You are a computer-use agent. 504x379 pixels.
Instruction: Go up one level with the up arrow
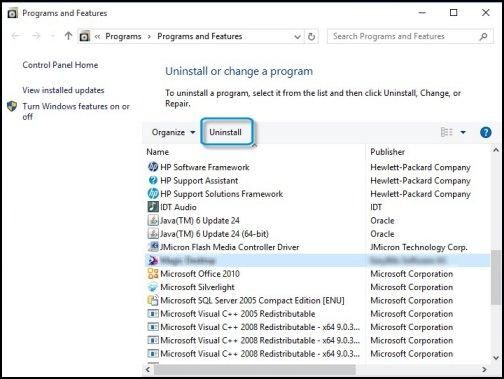point(68,36)
